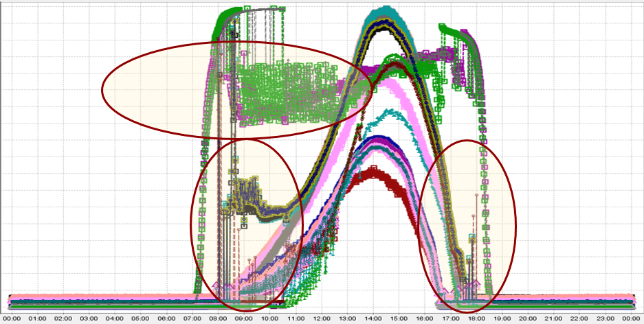The image size is (644, 324).
Task: Click the 05:00 time axis label
Action: 141,319
